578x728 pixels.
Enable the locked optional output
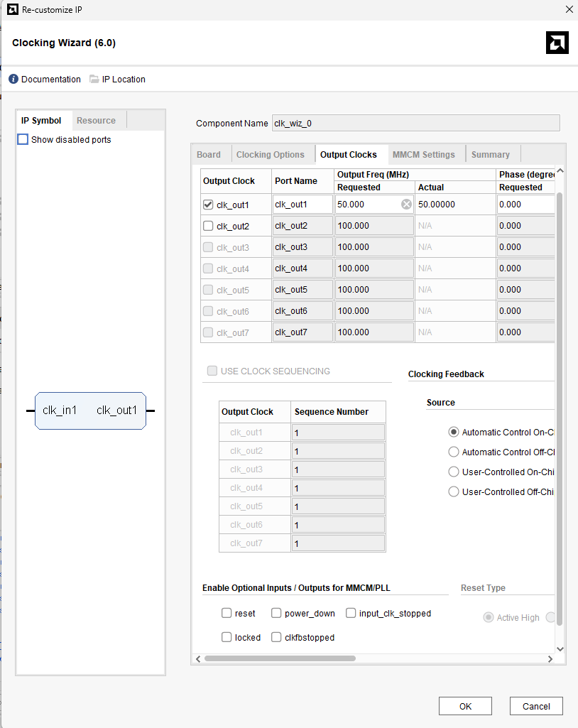click(x=227, y=637)
